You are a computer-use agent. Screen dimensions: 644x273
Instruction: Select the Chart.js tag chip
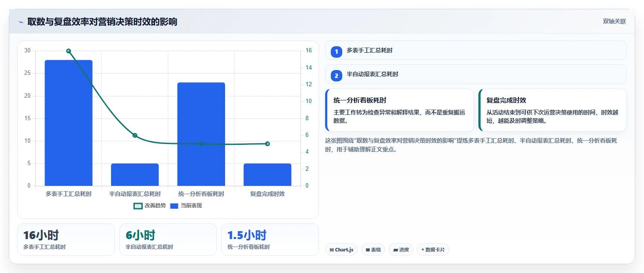click(341, 250)
